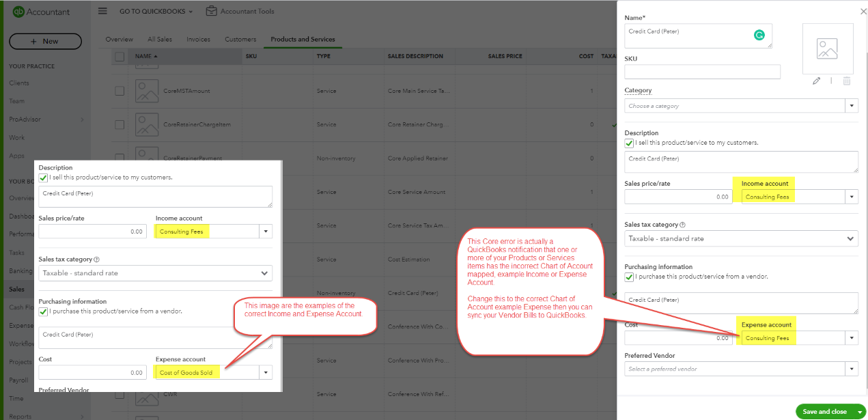Open Sales in the sidebar
Viewport: 868px width, 420px height.
16,290
